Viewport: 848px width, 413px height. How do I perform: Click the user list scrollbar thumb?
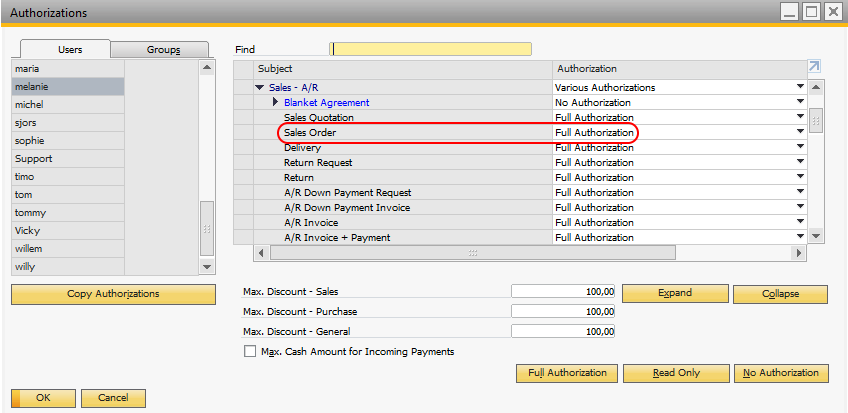click(207, 229)
